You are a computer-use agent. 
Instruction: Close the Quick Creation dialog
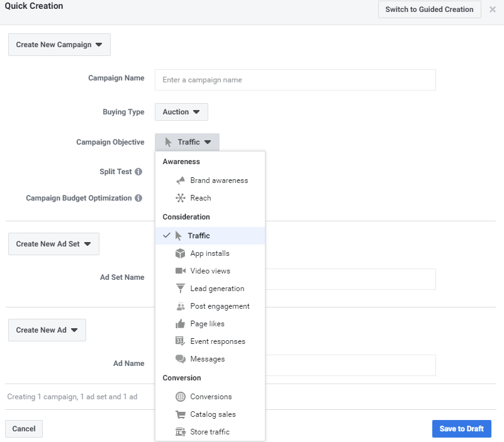tap(493, 9)
